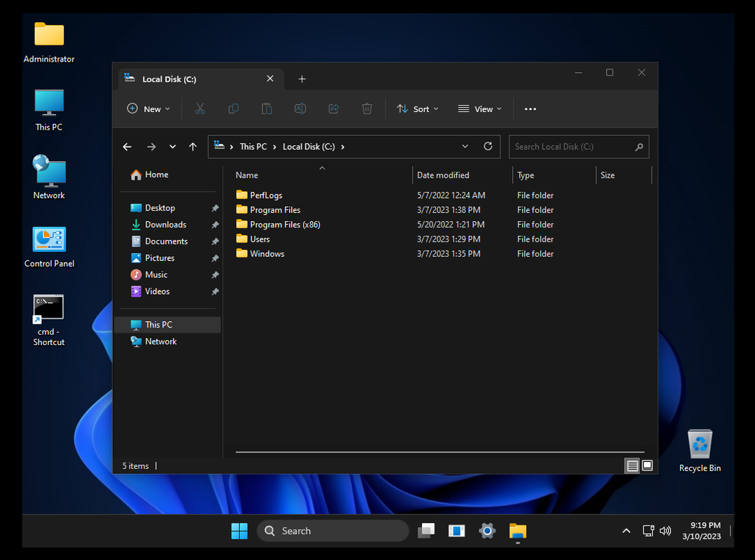Show hidden tray icons chevron
This screenshot has width=755, height=560.
626,531
